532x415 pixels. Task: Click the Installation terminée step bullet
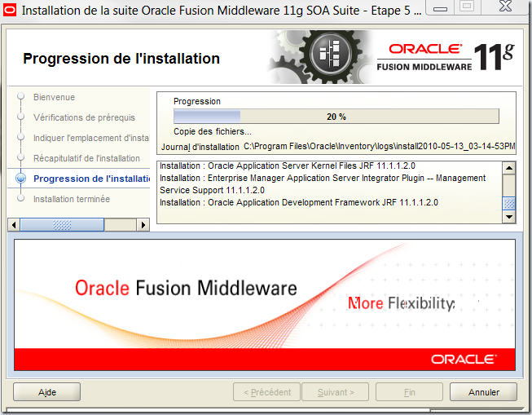point(20,198)
